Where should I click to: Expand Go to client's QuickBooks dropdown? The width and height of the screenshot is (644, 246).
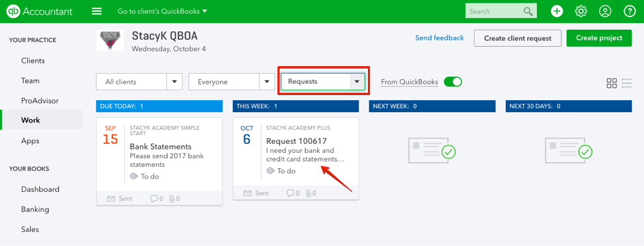(162, 11)
